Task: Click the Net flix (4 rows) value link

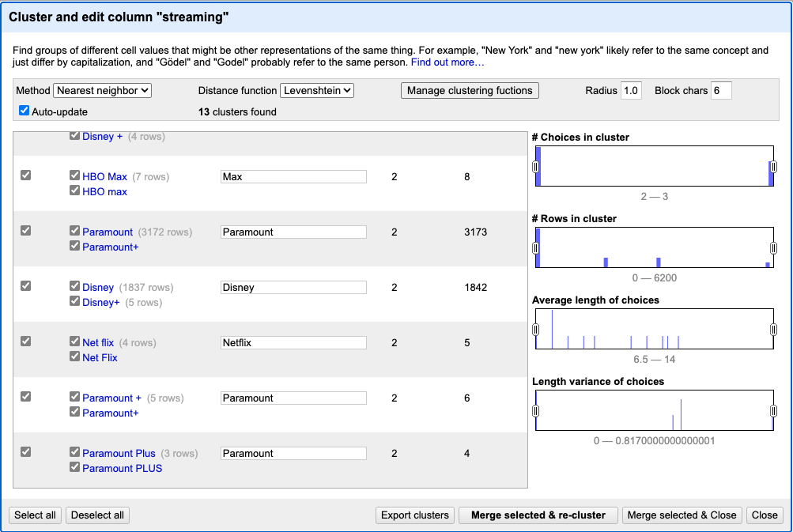Action: click(x=98, y=343)
